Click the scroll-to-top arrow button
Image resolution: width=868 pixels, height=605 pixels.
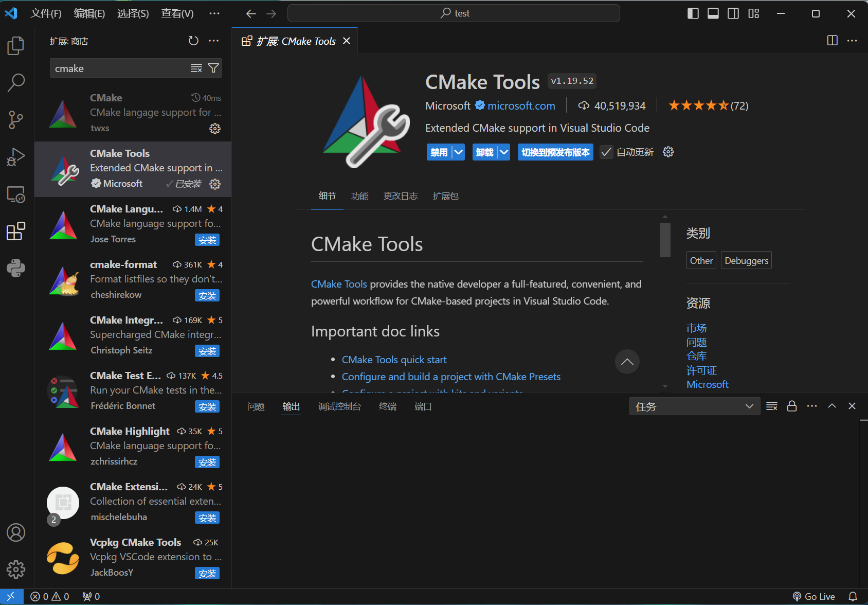pos(627,362)
